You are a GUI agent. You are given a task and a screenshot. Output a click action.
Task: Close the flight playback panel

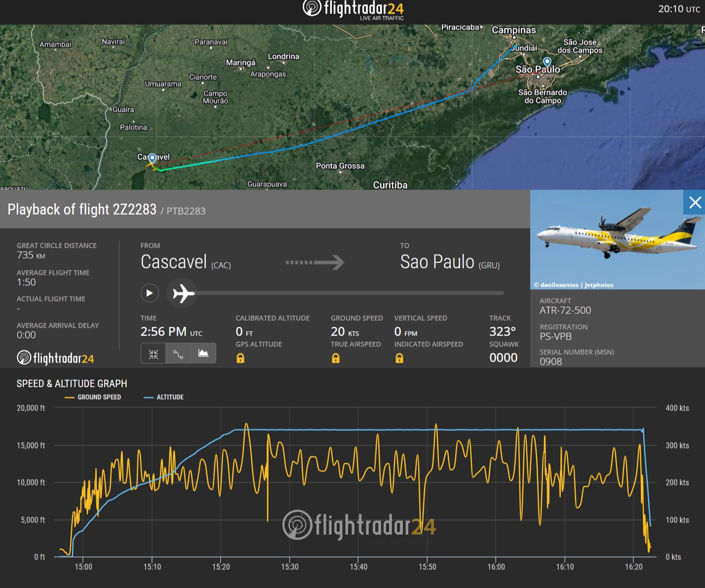[695, 202]
